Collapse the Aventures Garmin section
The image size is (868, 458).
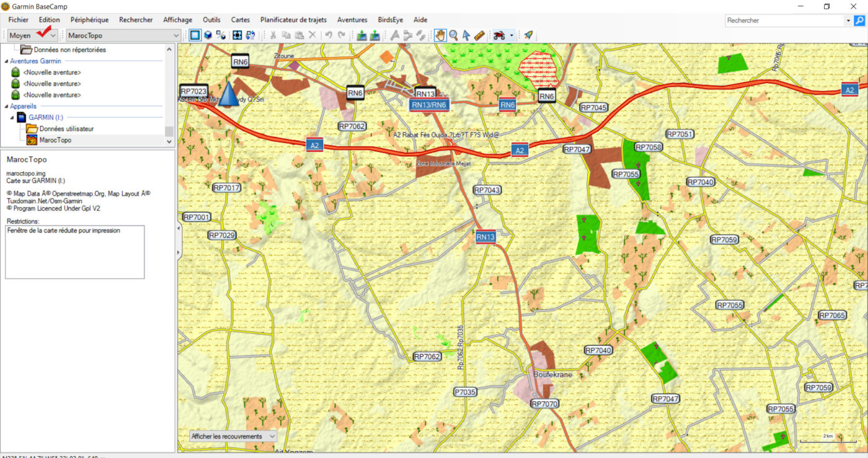(x=6, y=61)
